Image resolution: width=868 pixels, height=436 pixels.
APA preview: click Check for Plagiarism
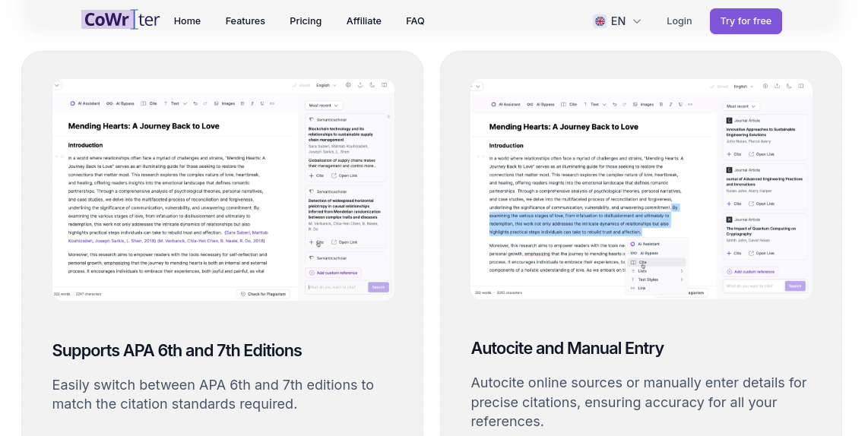pyautogui.click(x=264, y=294)
